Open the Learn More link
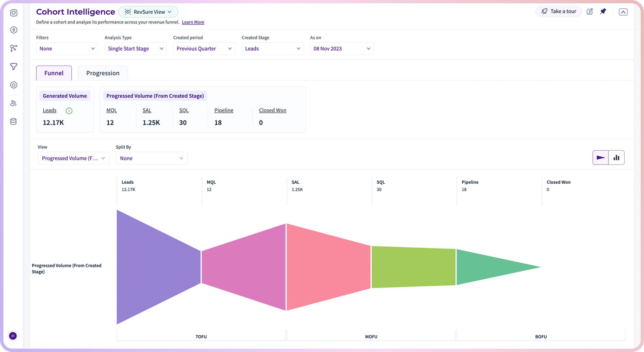 (x=193, y=22)
